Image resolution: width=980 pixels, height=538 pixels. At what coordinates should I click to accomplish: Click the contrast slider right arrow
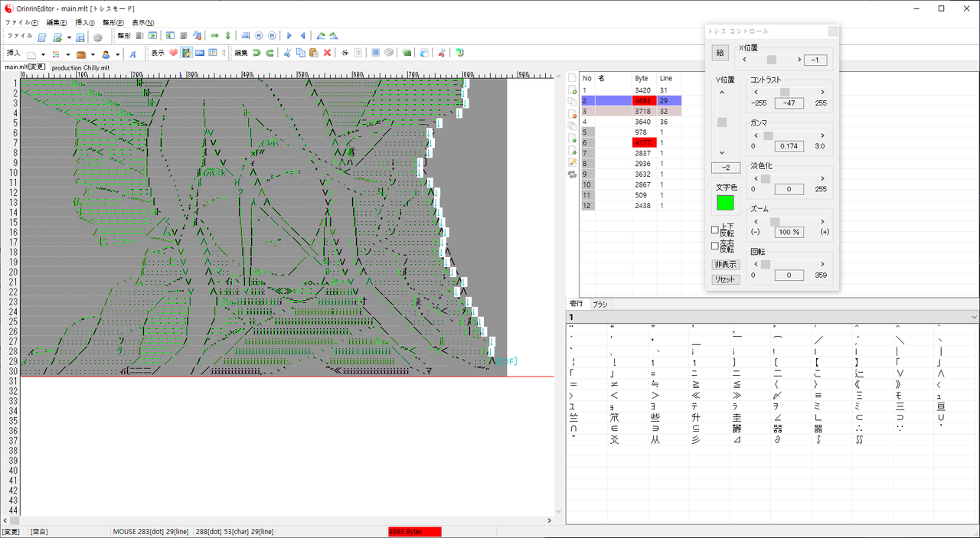click(824, 91)
